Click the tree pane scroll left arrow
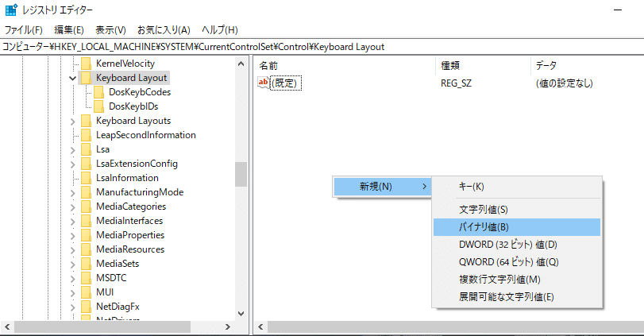This screenshot has width=644, height=336. tap(7, 327)
